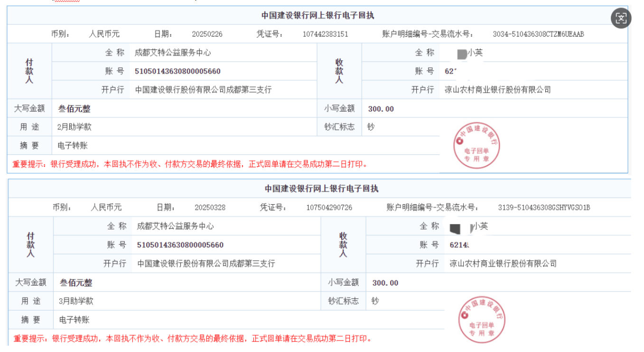Select serial number 3034-510436308CTZM6UEAAB
Image resolution: width=644 pixels, height=352 pixels.
click(x=538, y=34)
